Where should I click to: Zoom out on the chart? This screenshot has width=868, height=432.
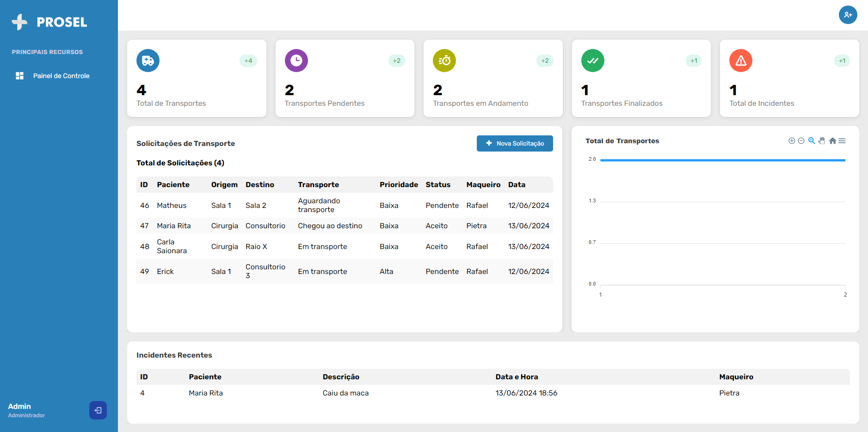pos(801,141)
